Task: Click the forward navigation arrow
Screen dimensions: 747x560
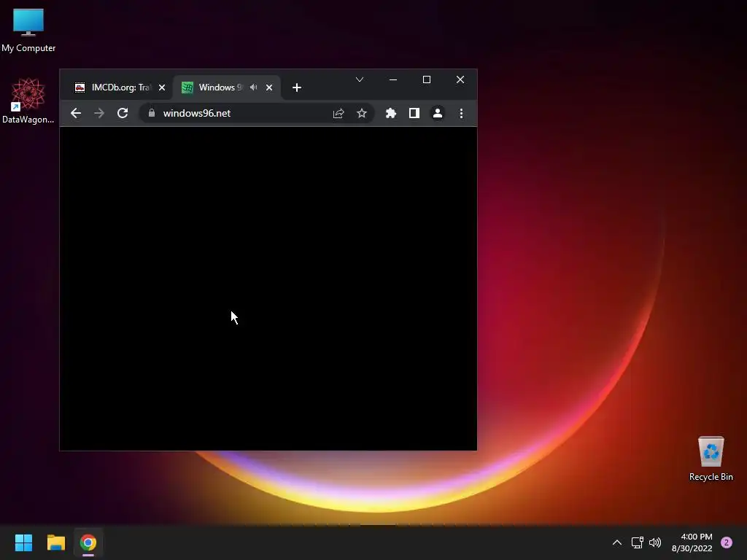Action: [x=99, y=113]
